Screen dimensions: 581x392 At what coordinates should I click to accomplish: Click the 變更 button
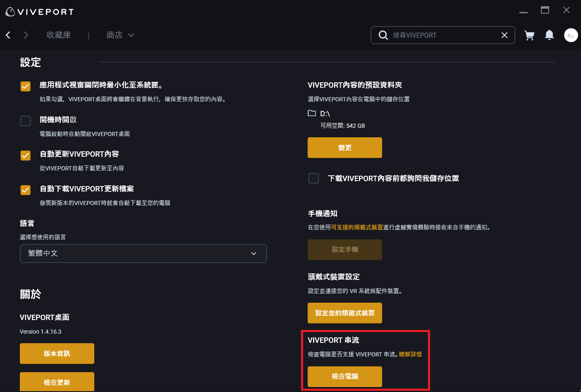pyautogui.click(x=345, y=148)
